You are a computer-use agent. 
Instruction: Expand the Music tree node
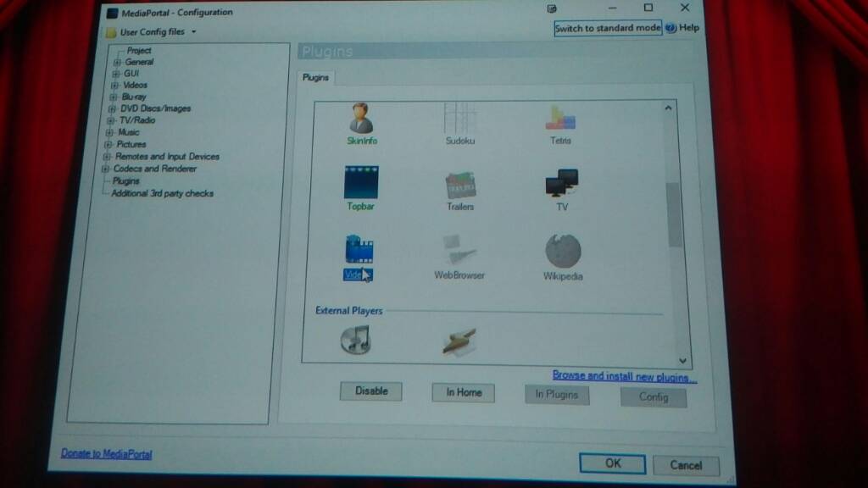click(x=109, y=132)
